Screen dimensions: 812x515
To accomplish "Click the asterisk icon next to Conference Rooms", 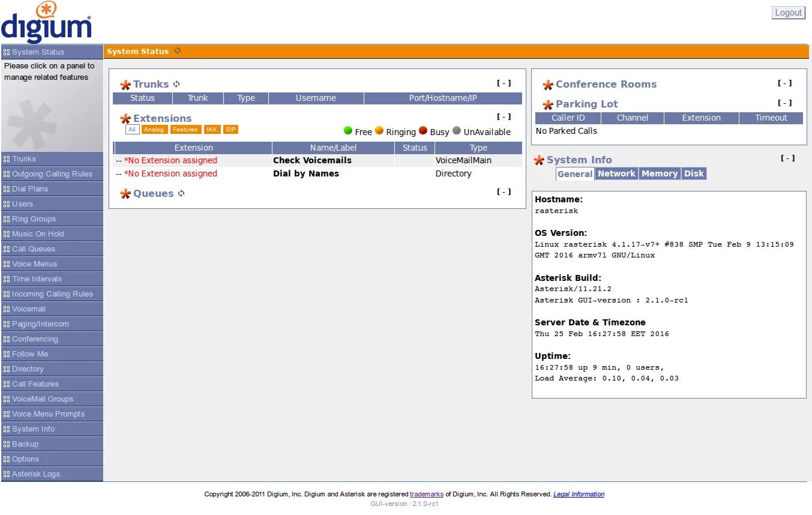I will click(548, 85).
